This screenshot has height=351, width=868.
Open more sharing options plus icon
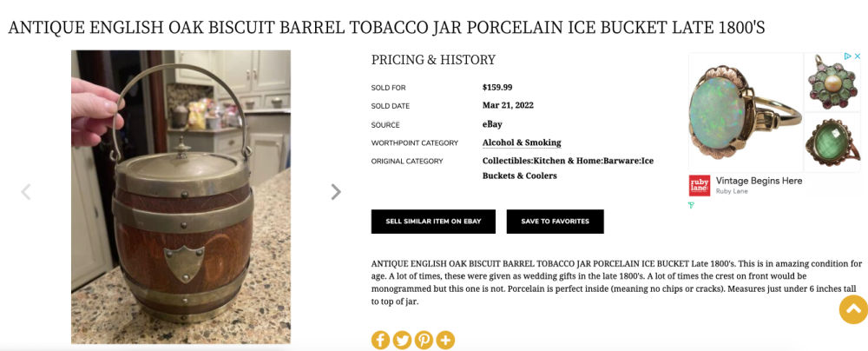coord(445,340)
